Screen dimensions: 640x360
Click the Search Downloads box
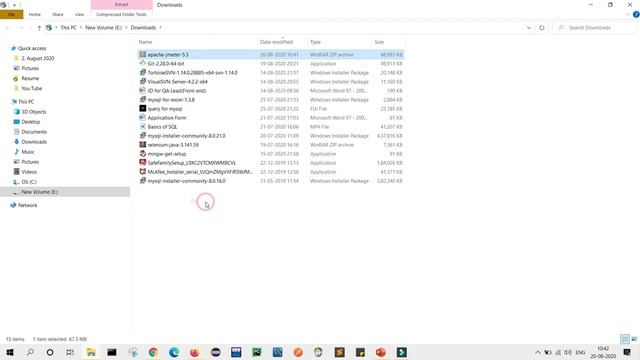tap(595, 28)
